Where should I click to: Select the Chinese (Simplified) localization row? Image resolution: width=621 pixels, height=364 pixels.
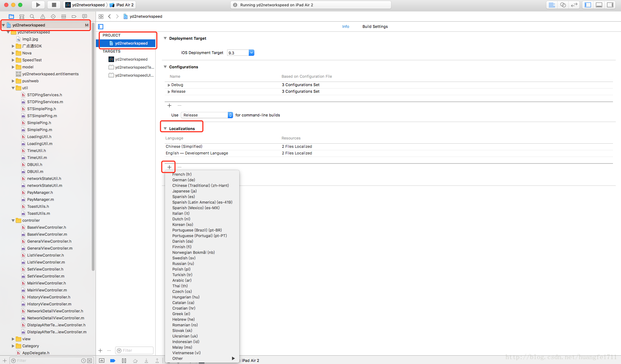(x=389, y=146)
